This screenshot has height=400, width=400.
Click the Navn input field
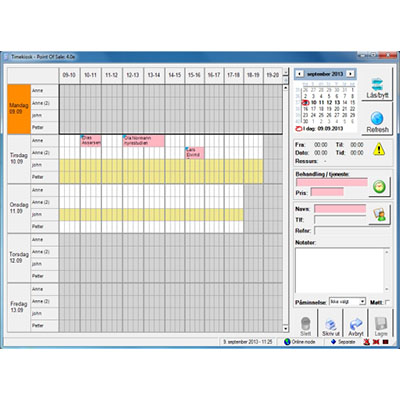point(340,209)
